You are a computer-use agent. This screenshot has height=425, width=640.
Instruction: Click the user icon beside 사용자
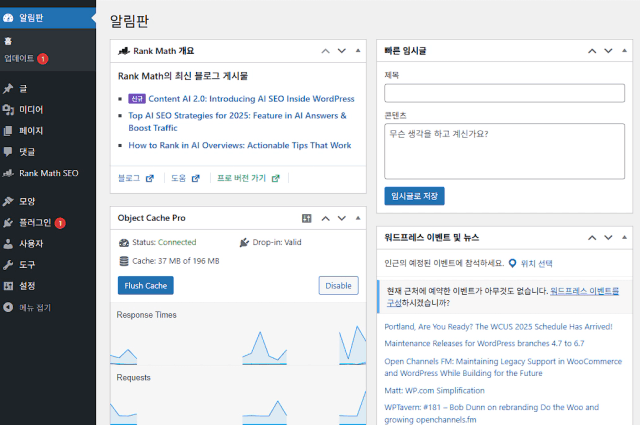pyautogui.click(x=8, y=244)
